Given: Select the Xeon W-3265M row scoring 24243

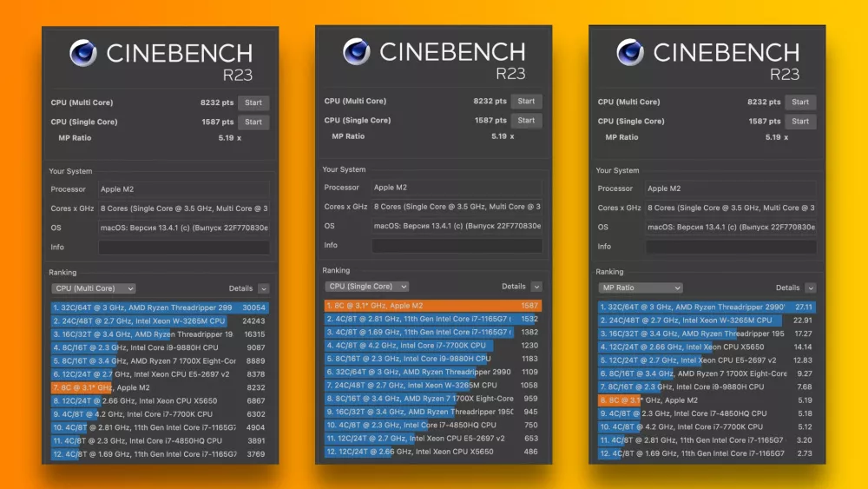Looking at the screenshot, I should (x=160, y=320).
